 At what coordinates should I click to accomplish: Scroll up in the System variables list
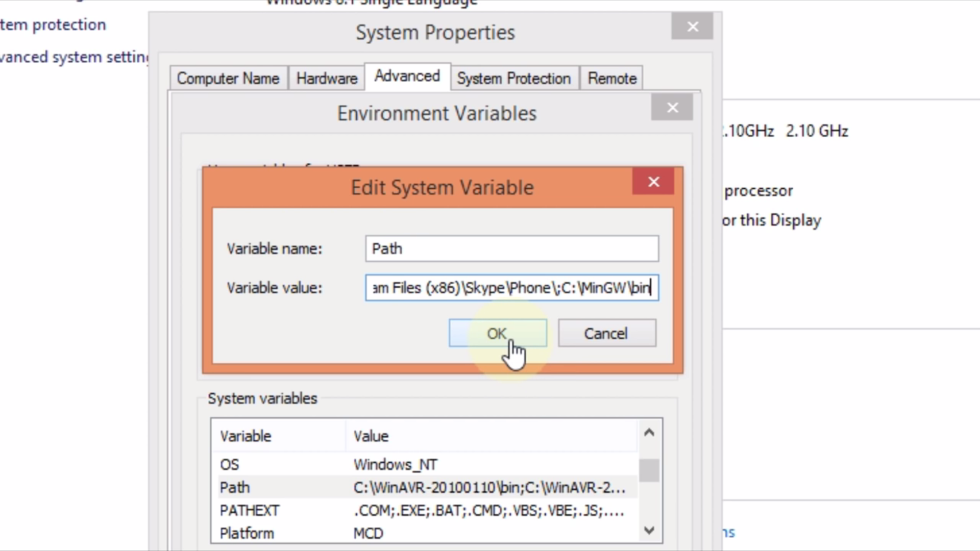click(648, 433)
